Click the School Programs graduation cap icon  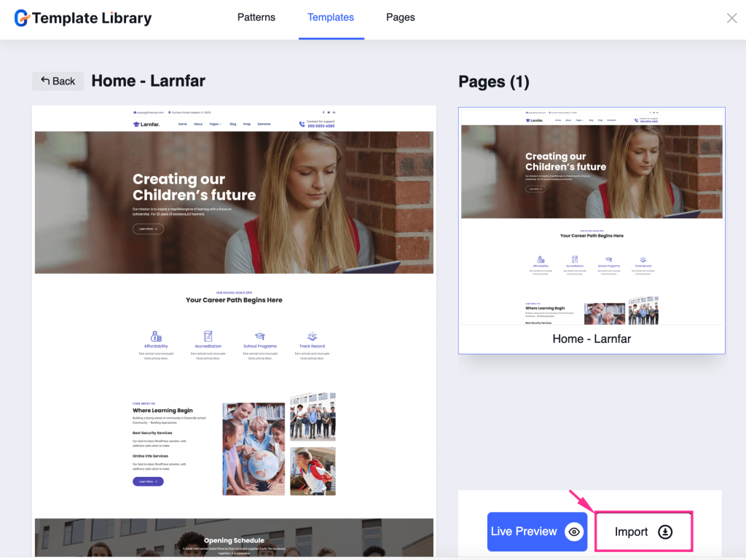(259, 335)
